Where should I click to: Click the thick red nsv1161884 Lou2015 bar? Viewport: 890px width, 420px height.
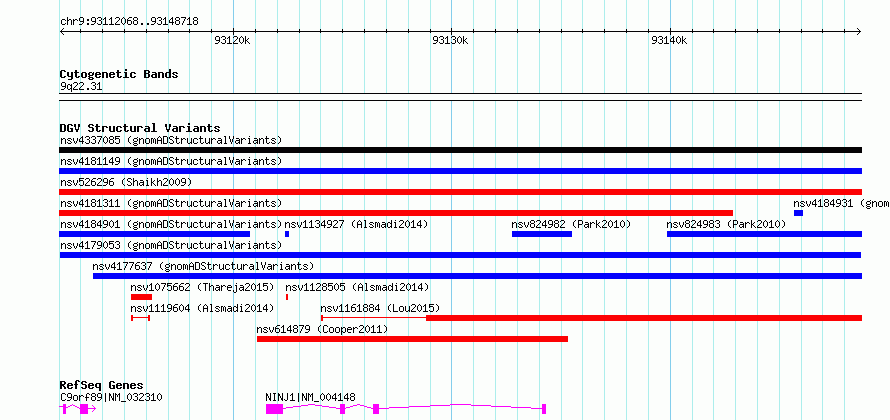(x=644, y=318)
